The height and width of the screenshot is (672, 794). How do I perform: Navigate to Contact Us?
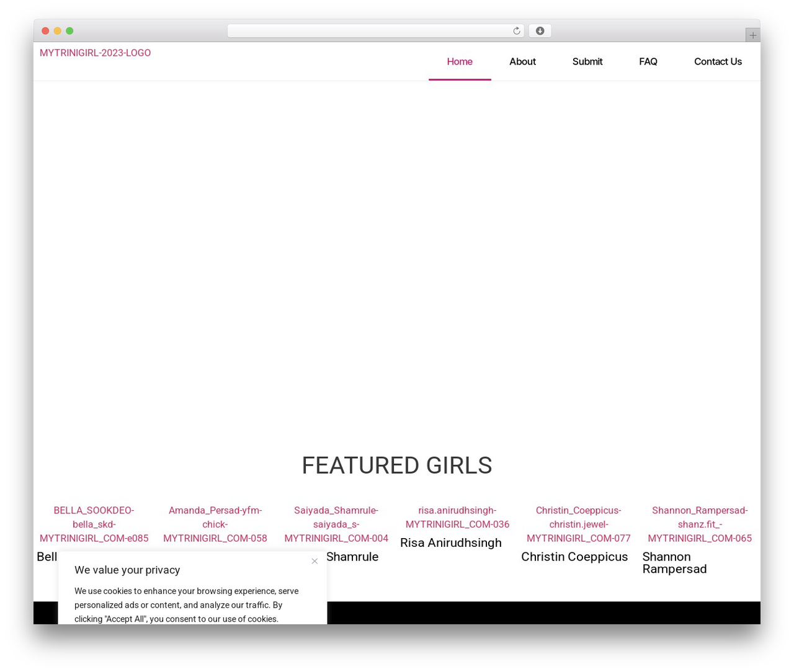[718, 61]
